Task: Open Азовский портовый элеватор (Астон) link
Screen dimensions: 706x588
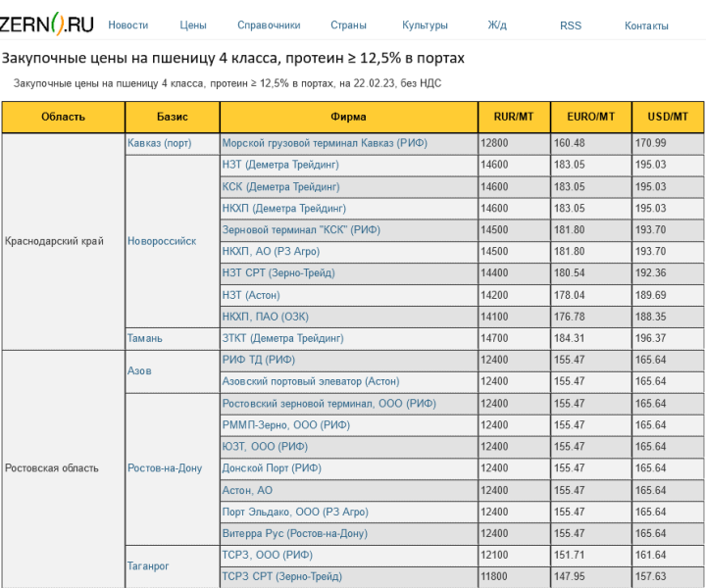Action: click(x=311, y=381)
